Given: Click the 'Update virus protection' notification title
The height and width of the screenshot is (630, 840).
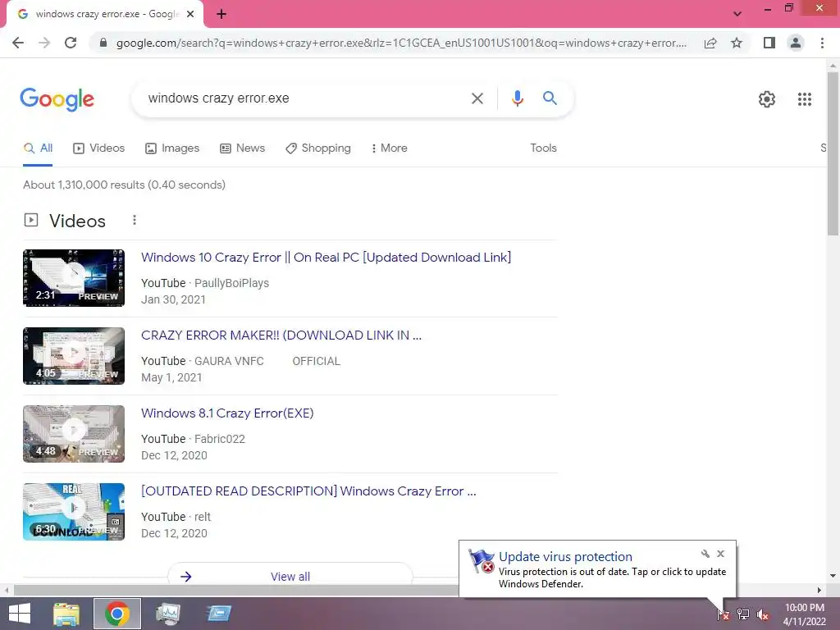Looking at the screenshot, I should (x=565, y=557).
